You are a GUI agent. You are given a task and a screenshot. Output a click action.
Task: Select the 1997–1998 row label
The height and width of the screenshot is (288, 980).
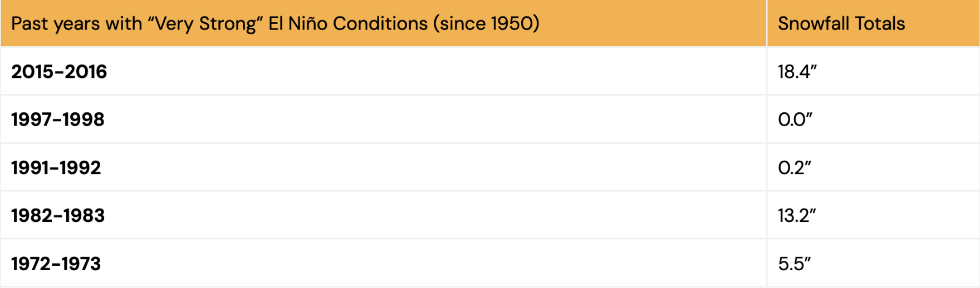(x=58, y=120)
